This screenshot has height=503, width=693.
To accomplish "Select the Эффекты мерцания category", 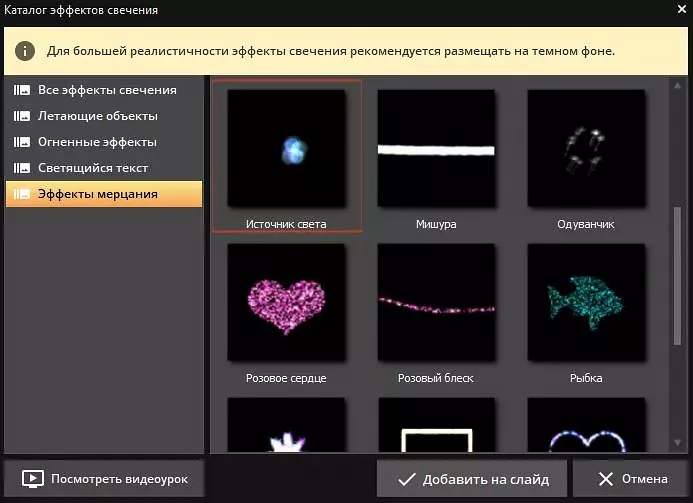I will [x=104, y=194].
